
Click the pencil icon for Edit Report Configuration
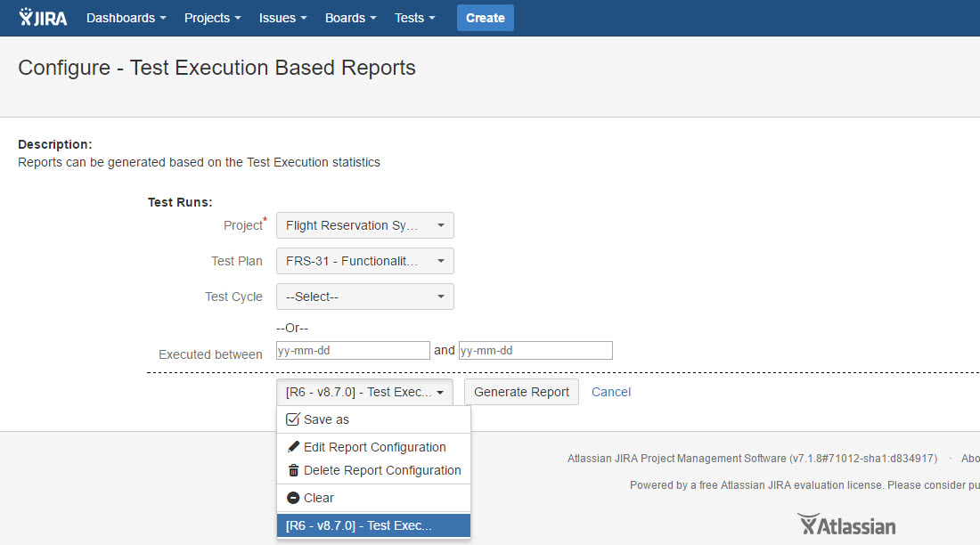[293, 447]
